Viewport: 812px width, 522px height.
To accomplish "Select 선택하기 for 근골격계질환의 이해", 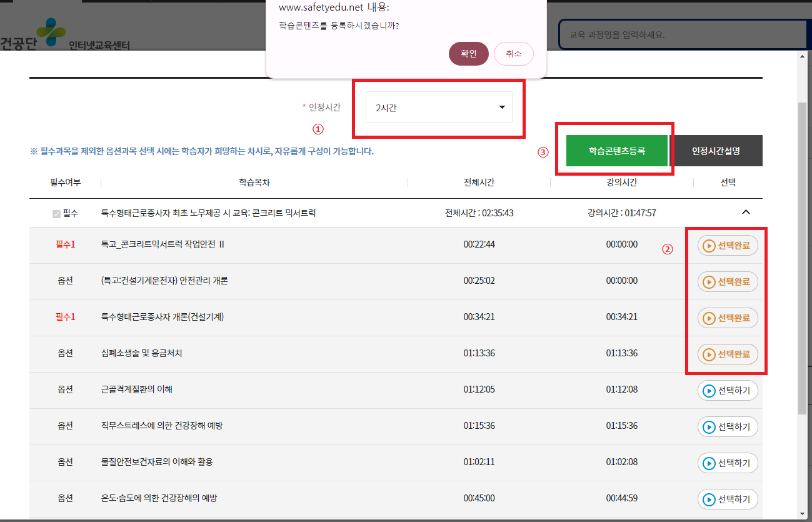I will pyautogui.click(x=727, y=390).
